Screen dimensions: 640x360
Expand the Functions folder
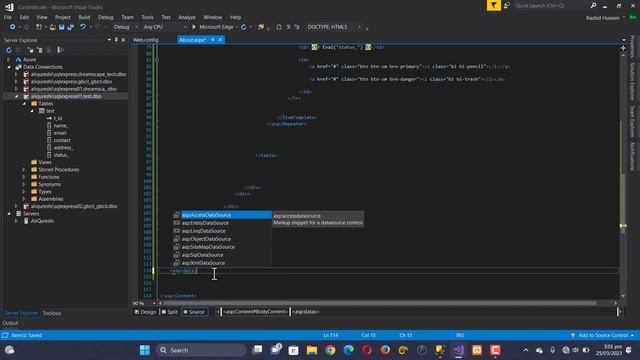[x=24, y=177]
